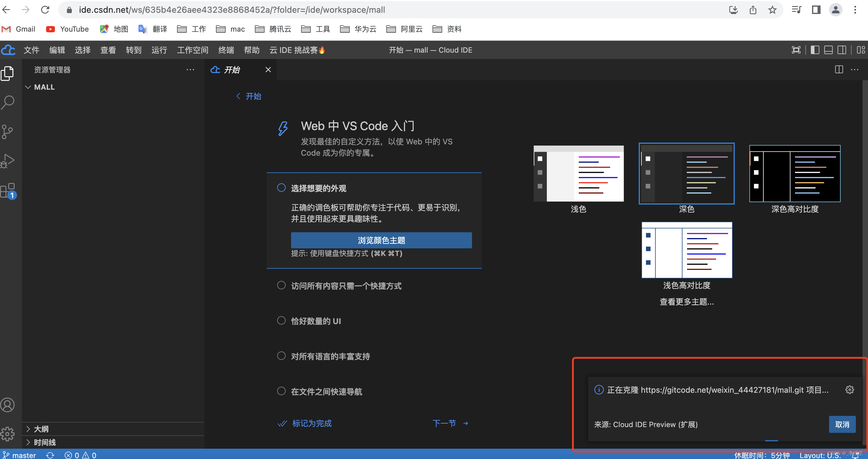This screenshot has height=459, width=868.
Task: Open Chrome profile avatar
Action: pyautogui.click(x=835, y=10)
